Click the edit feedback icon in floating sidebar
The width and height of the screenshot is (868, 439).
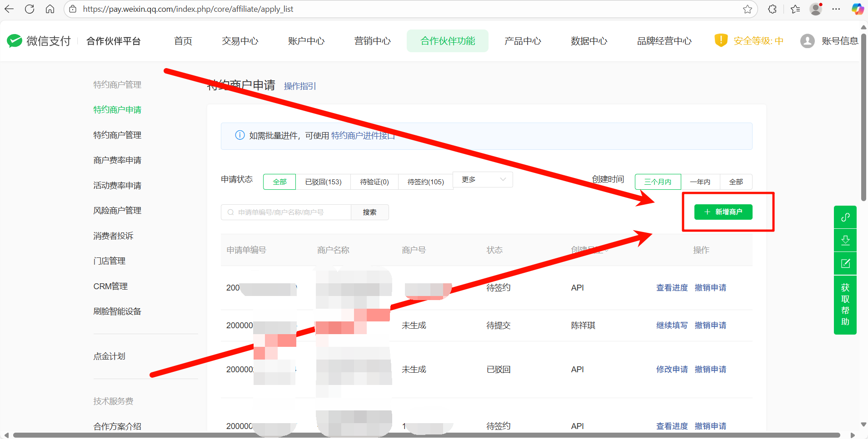[845, 264]
